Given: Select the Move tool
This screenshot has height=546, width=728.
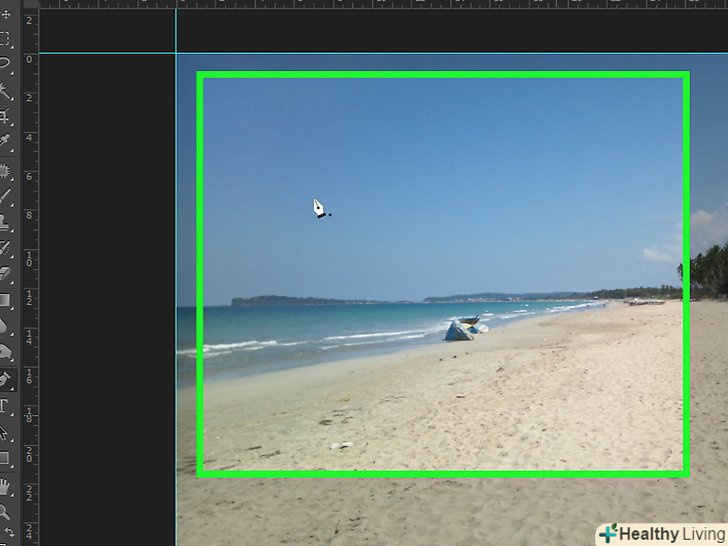Looking at the screenshot, I should (x=6, y=14).
